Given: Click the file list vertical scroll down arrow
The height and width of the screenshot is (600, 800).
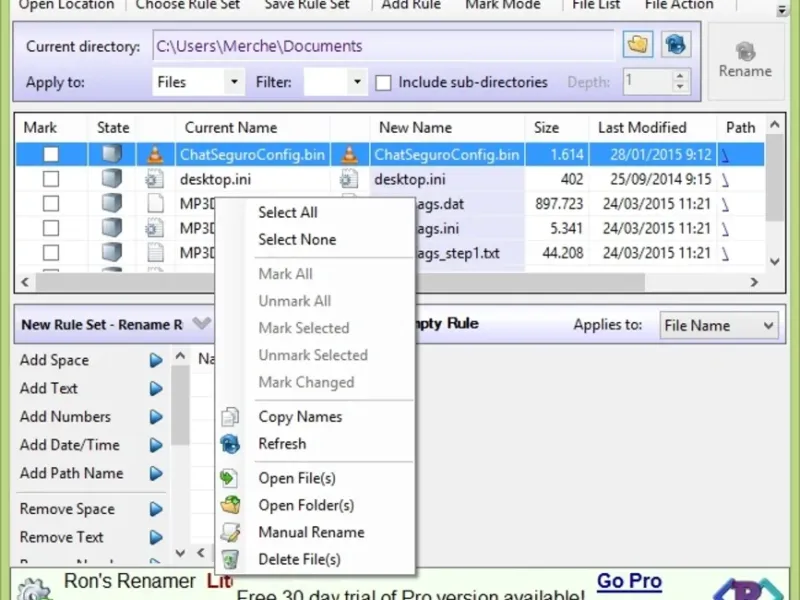Looking at the screenshot, I should [774, 262].
